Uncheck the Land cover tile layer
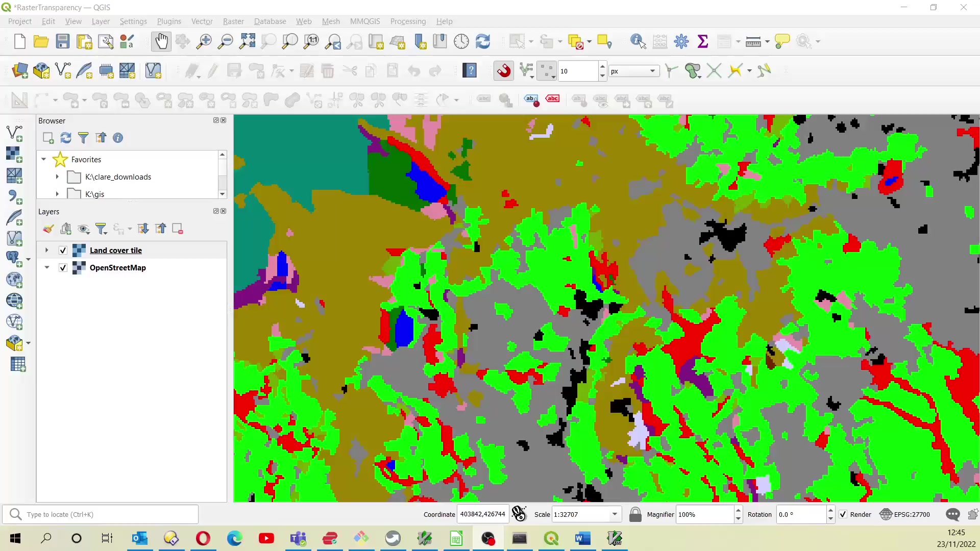Screen dimensions: 980x551 [62, 250]
